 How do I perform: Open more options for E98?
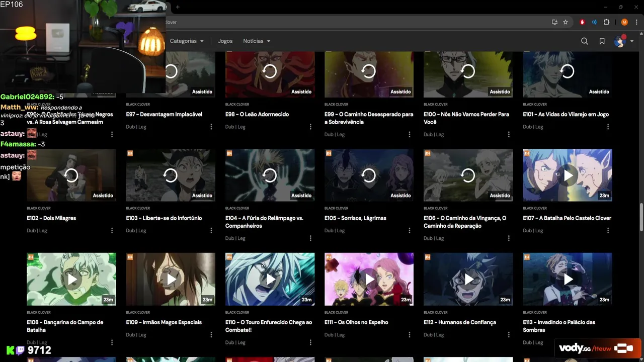tap(310, 127)
